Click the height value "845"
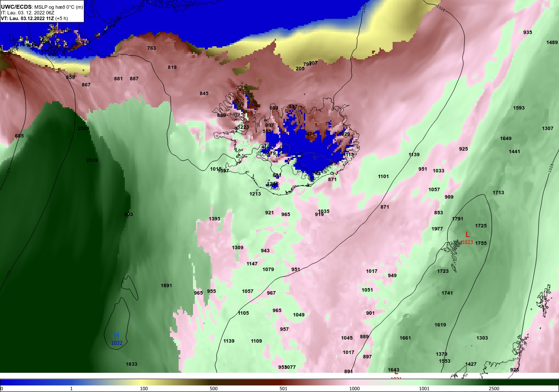The height and width of the screenshot is (392, 559). [x=204, y=93]
